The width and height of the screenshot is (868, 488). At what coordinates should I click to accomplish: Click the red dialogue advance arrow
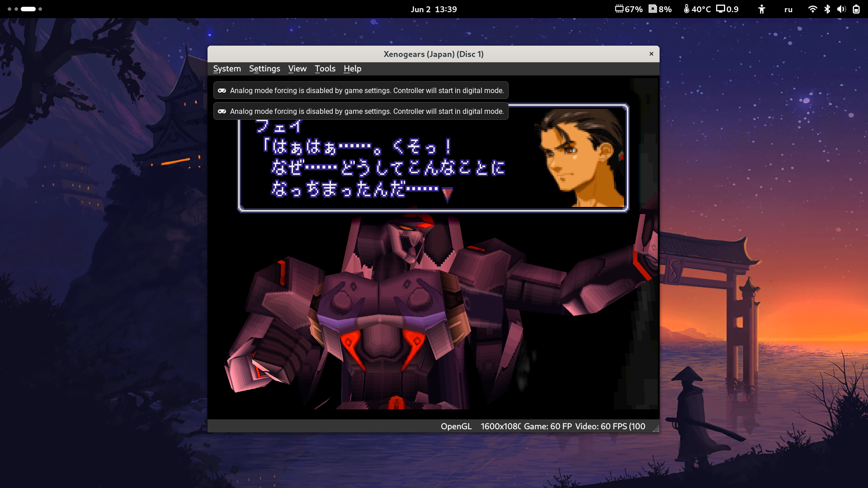pyautogui.click(x=448, y=194)
